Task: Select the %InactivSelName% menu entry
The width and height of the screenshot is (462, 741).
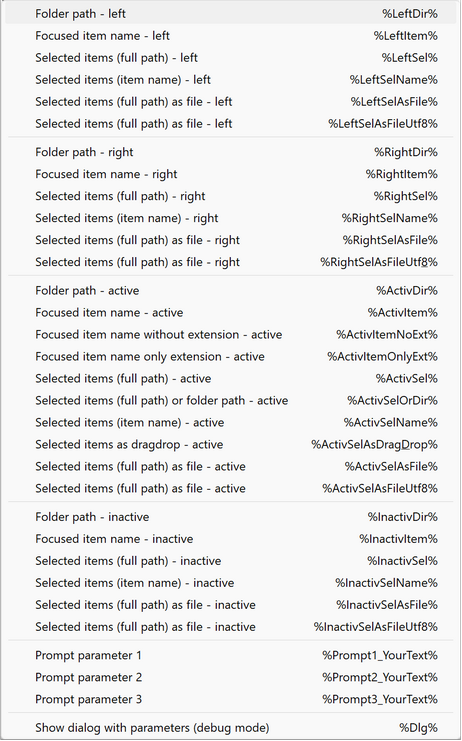Action: click(231, 583)
